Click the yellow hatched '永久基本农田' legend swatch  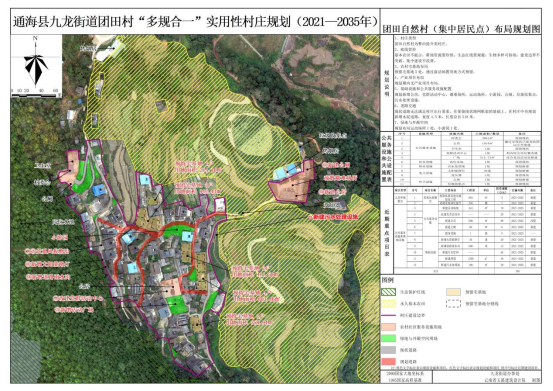(x=388, y=304)
